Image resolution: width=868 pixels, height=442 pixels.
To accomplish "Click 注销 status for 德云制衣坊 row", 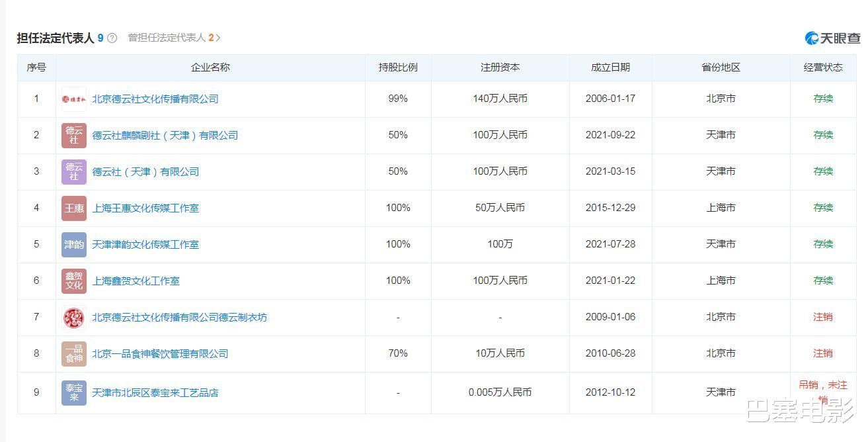I will 823,317.
